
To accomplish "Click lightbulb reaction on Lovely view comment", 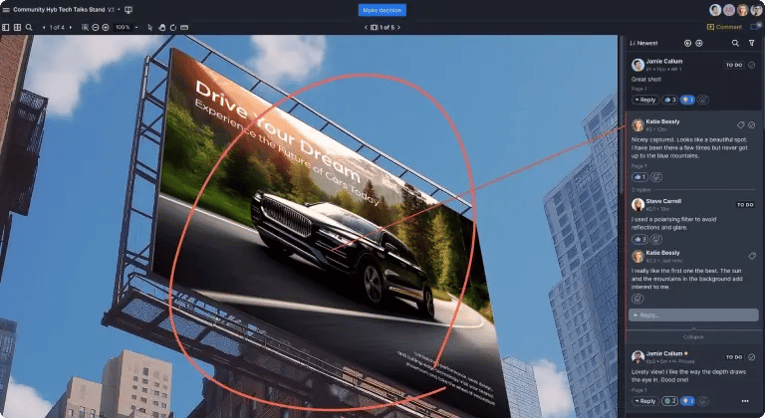I will [687, 401].
